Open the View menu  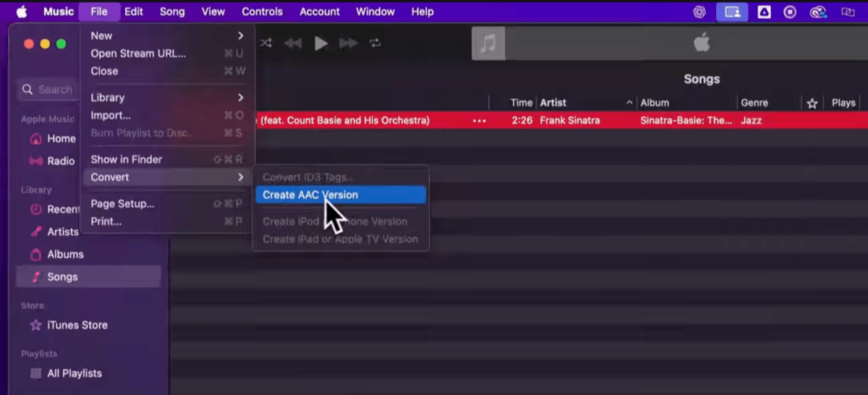pyautogui.click(x=213, y=12)
